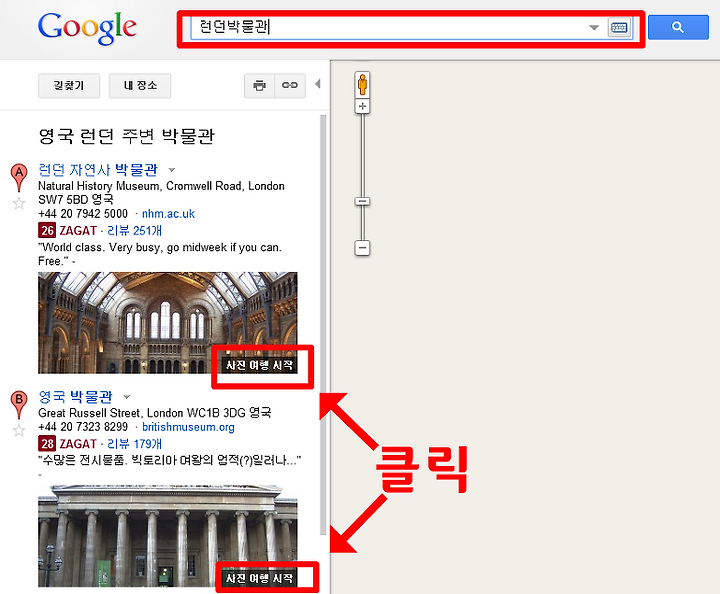Viewport: 720px width, 594px height.
Task: Click the phone number +44 20 7323 8299
Action: click(83, 427)
